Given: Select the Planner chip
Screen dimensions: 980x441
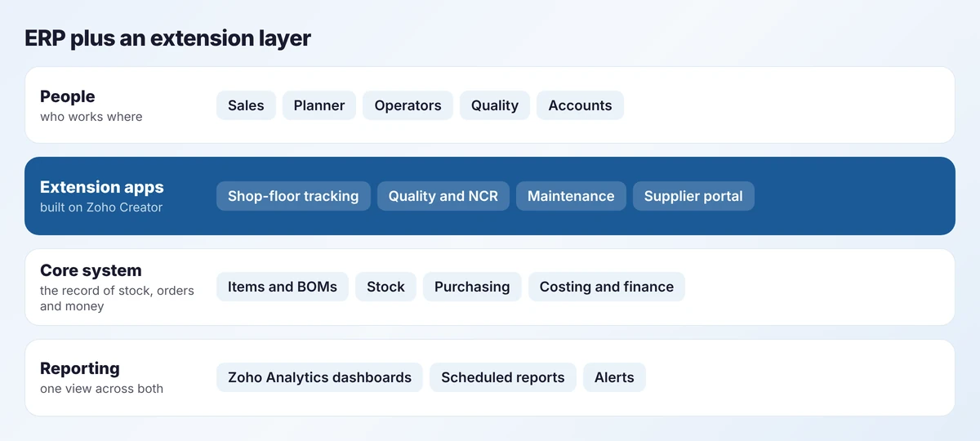Looking at the screenshot, I should tap(319, 105).
